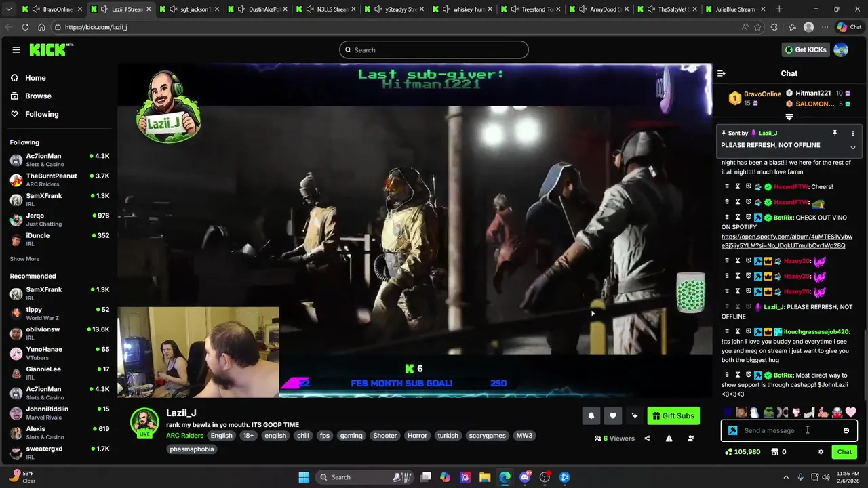Click the sparkle icon next to Gift Subs
The width and height of the screenshot is (868, 488).
[x=635, y=416]
